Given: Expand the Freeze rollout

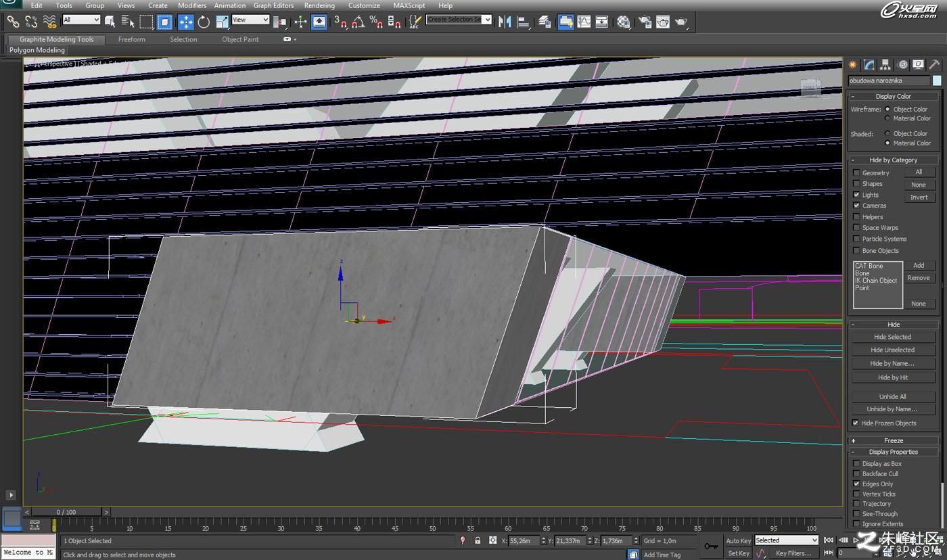Looking at the screenshot, I should 894,440.
